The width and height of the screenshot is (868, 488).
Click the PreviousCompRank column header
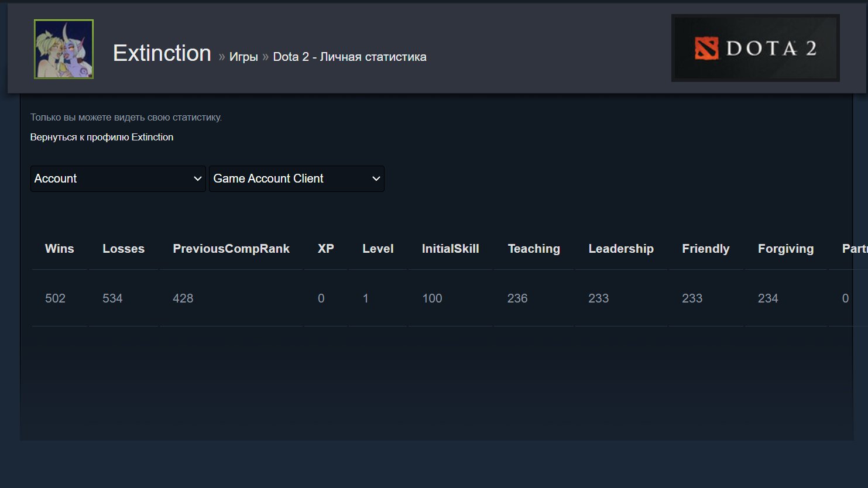(231, 249)
